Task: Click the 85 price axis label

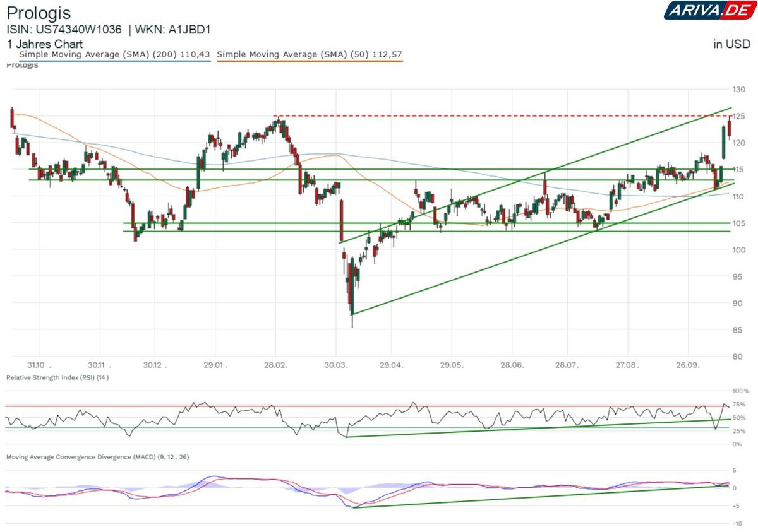Action: click(x=737, y=330)
